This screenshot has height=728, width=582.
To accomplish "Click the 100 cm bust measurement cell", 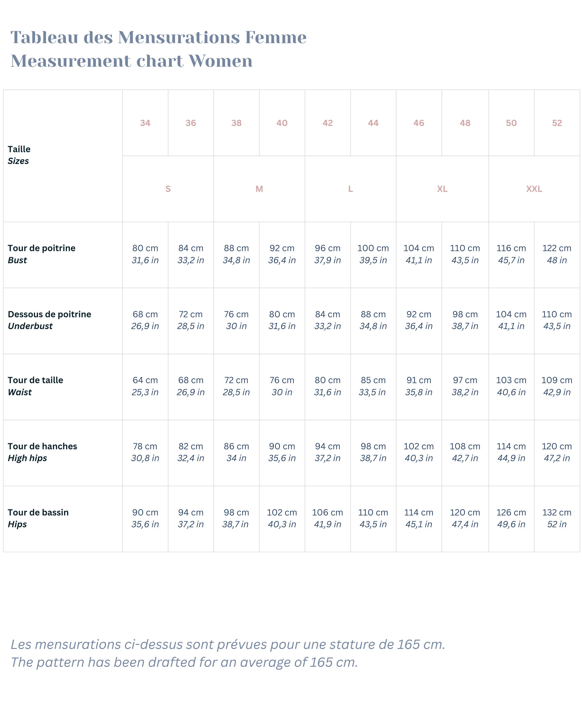I will pos(373,254).
